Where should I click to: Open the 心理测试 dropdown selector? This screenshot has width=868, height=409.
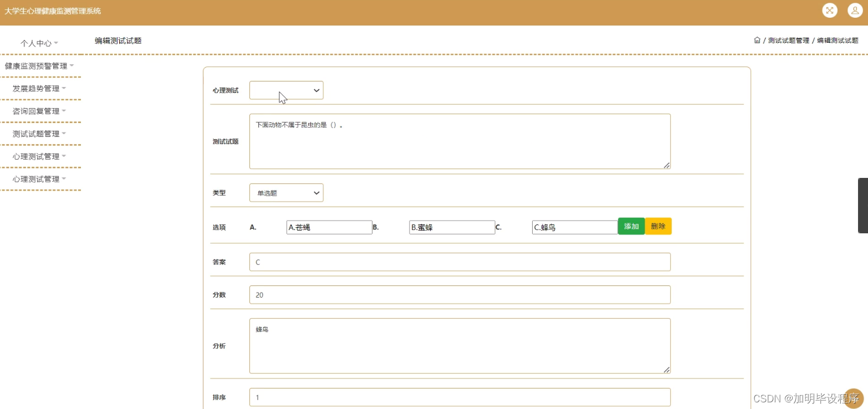pyautogui.click(x=286, y=90)
